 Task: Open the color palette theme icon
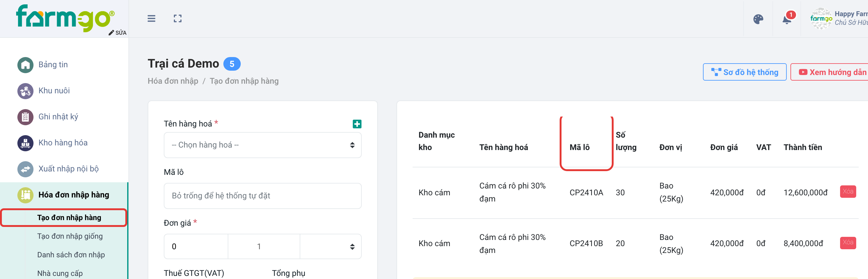758,19
